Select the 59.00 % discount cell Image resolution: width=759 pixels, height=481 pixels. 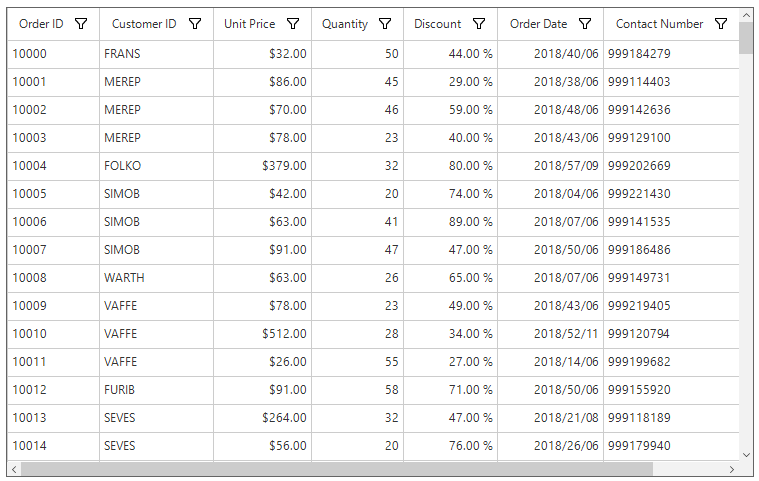point(450,110)
